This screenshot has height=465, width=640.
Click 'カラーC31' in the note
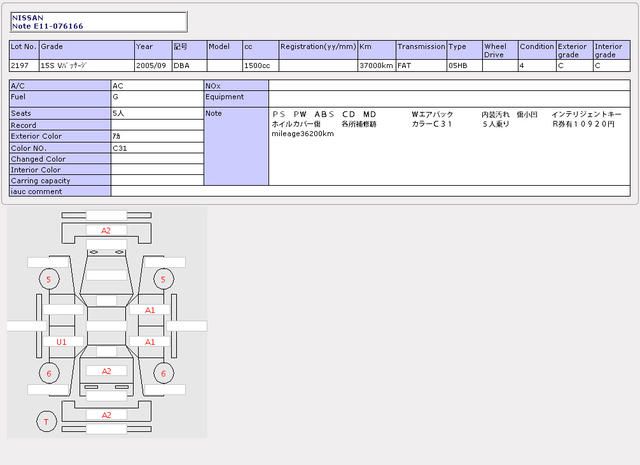pos(431,124)
